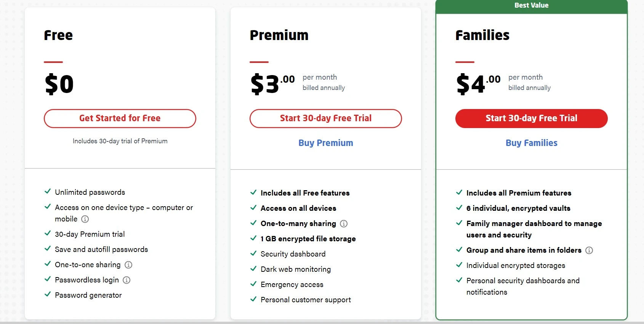Select the Best Value banner
This screenshot has width=644, height=324.
tap(532, 6)
